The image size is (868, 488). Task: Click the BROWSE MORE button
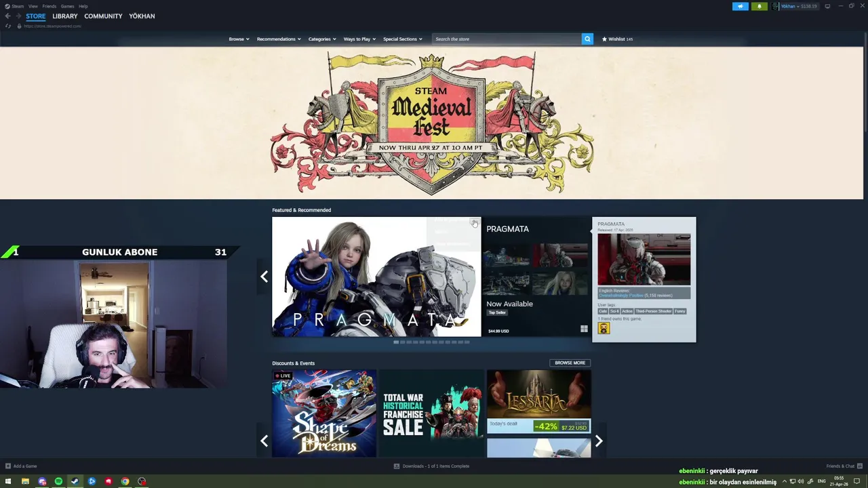click(x=570, y=363)
